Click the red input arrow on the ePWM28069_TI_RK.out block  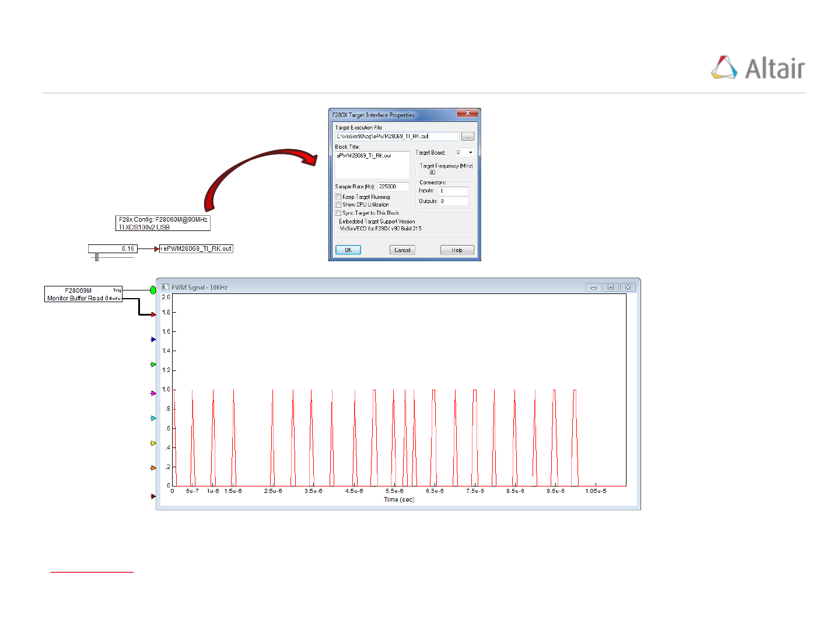(x=156, y=249)
